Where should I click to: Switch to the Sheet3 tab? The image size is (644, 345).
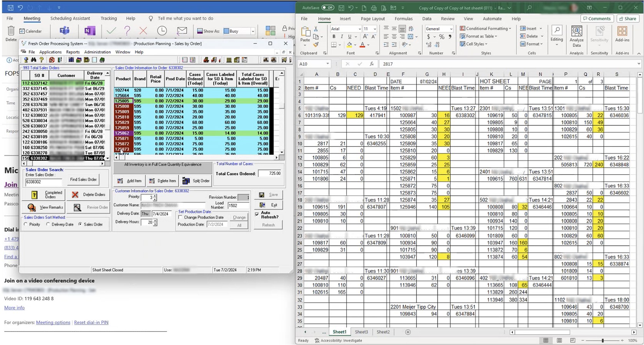click(x=361, y=332)
